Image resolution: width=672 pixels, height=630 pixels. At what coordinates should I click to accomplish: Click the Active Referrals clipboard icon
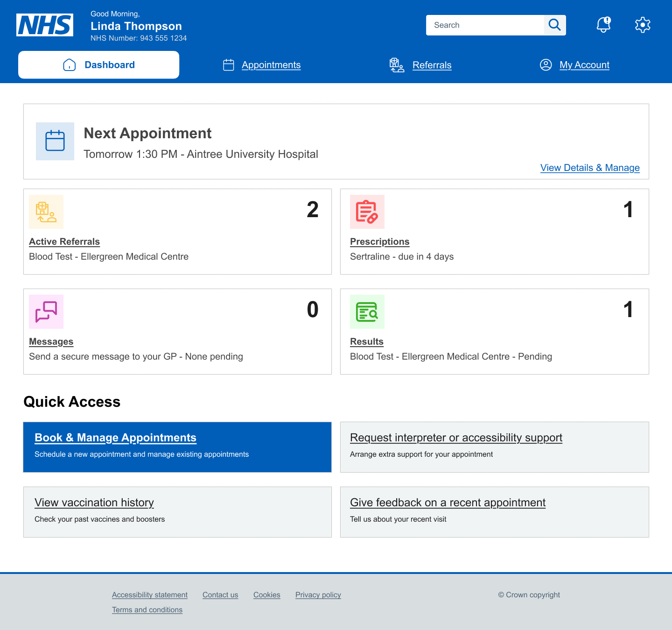pos(46,212)
